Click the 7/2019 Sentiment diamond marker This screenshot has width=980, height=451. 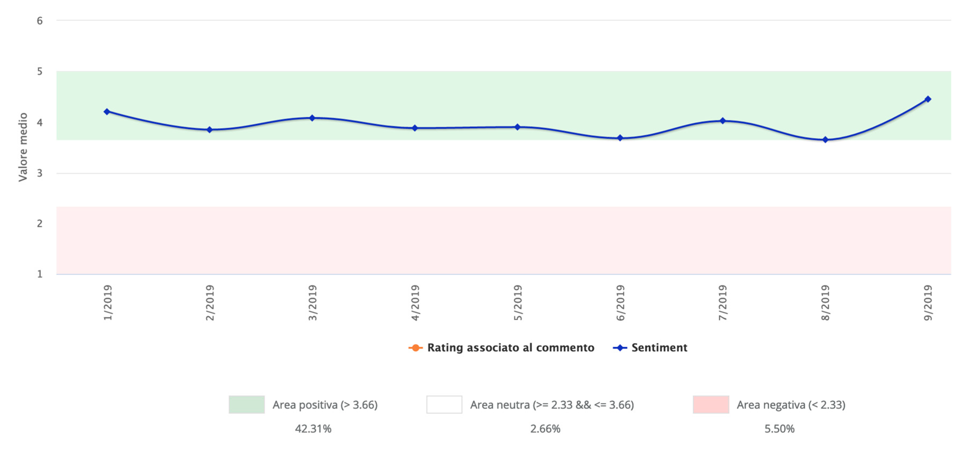(x=723, y=121)
